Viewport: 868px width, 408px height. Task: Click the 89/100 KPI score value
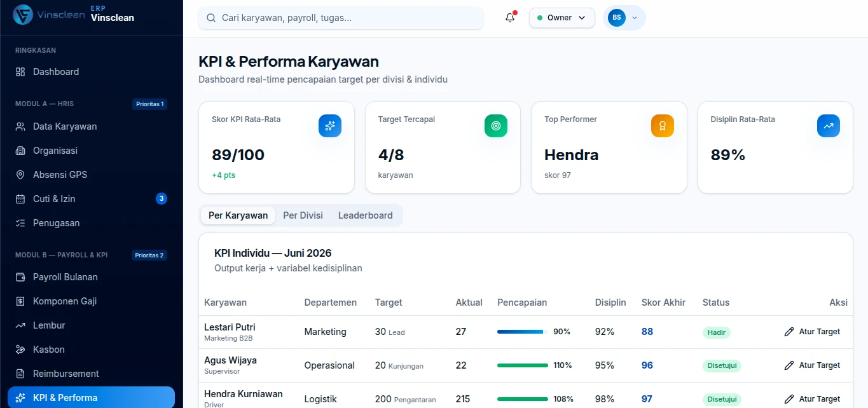click(x=238, y=155)
